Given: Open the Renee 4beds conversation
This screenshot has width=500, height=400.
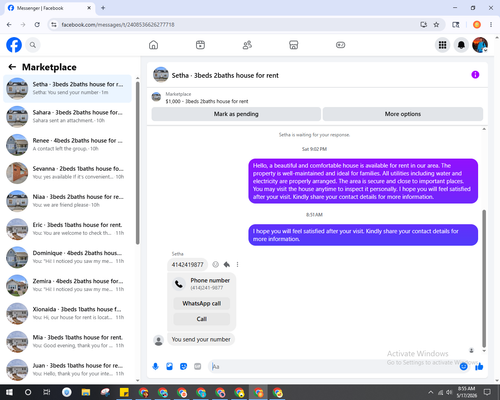Looking at the screenshot, I should click(x=67, y=145).
